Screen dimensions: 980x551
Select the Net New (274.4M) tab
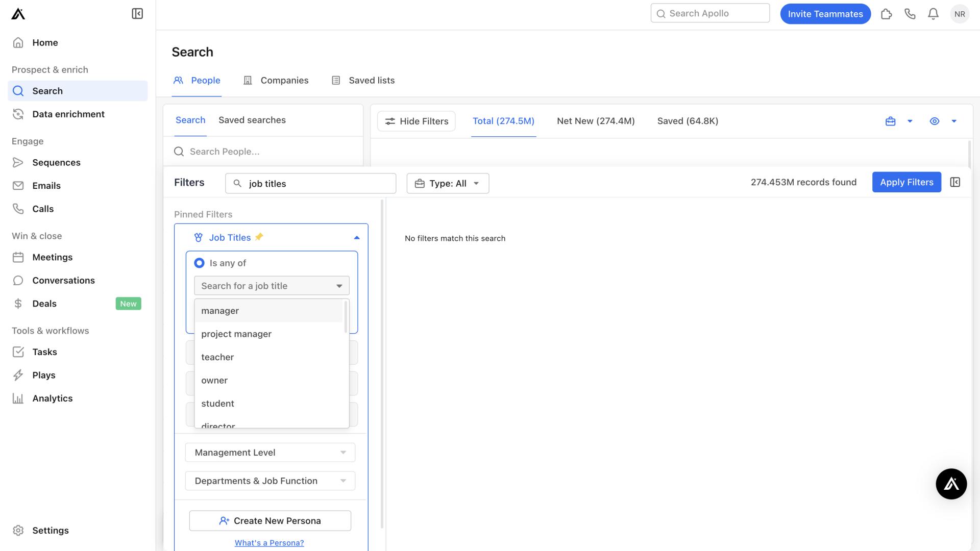click(596, 121)
